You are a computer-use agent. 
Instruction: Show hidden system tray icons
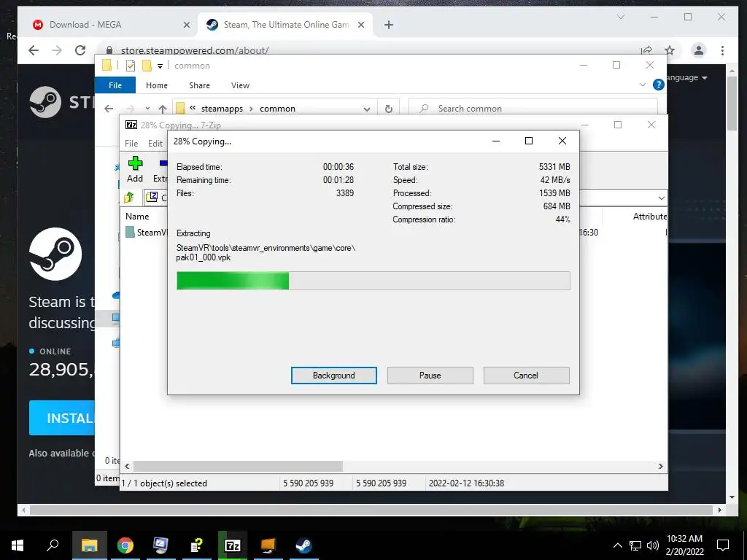tap(617, 545)
